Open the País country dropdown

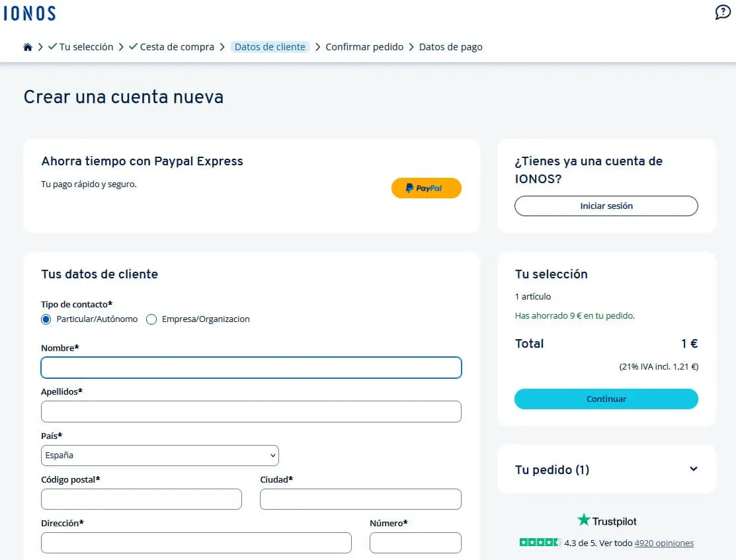click(x=159, y=455)
